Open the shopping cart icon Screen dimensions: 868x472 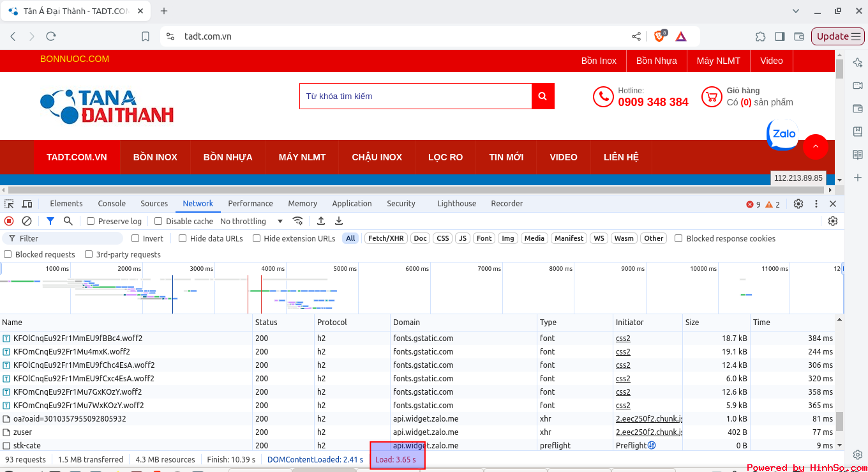(x=711, y=96)
